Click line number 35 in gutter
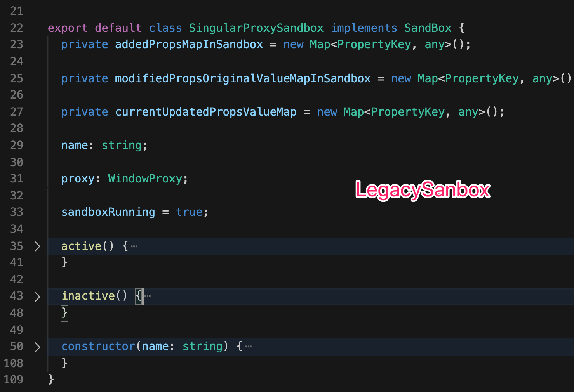The width and height of the screenshot is (574, 392). (x=17, y=246)
